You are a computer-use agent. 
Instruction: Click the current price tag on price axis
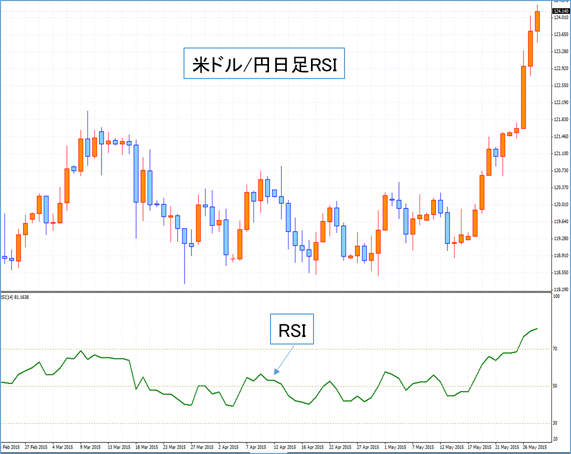561,11
